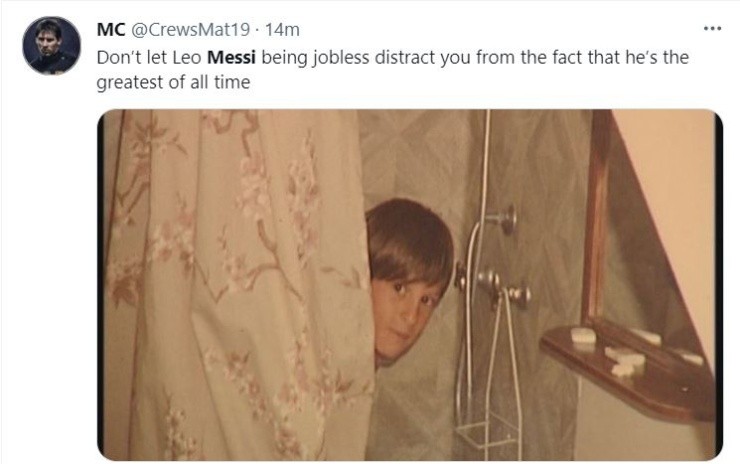Click the phrase "greatest of all time"
Viewport: 740px width, 464px height.
[172, 83]
